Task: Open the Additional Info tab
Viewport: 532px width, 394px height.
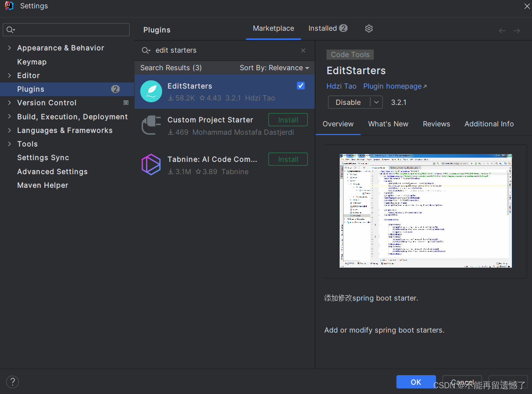Action: tap(489, 124)
